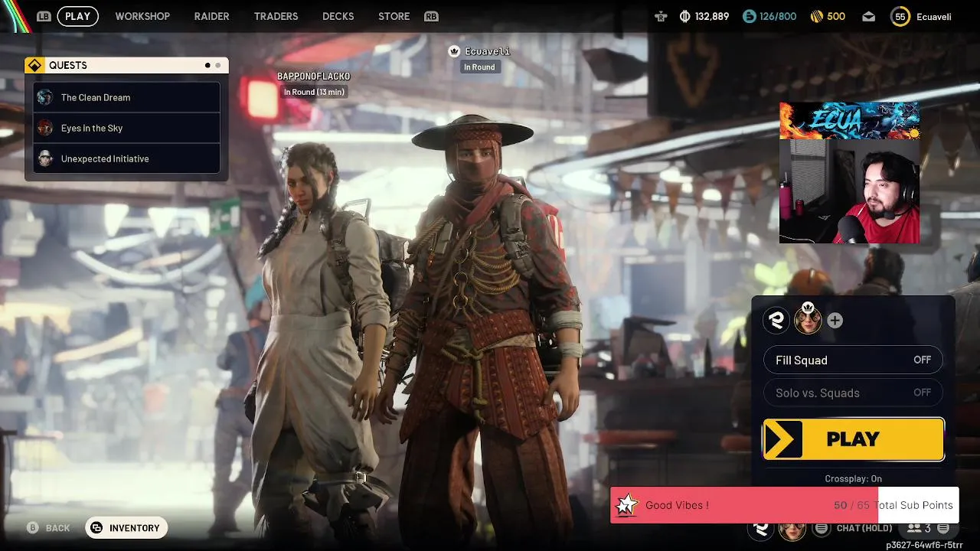Open the WORKSHOP tab
980x551 pixels.
pyautogui.click(x=142, y=16)
